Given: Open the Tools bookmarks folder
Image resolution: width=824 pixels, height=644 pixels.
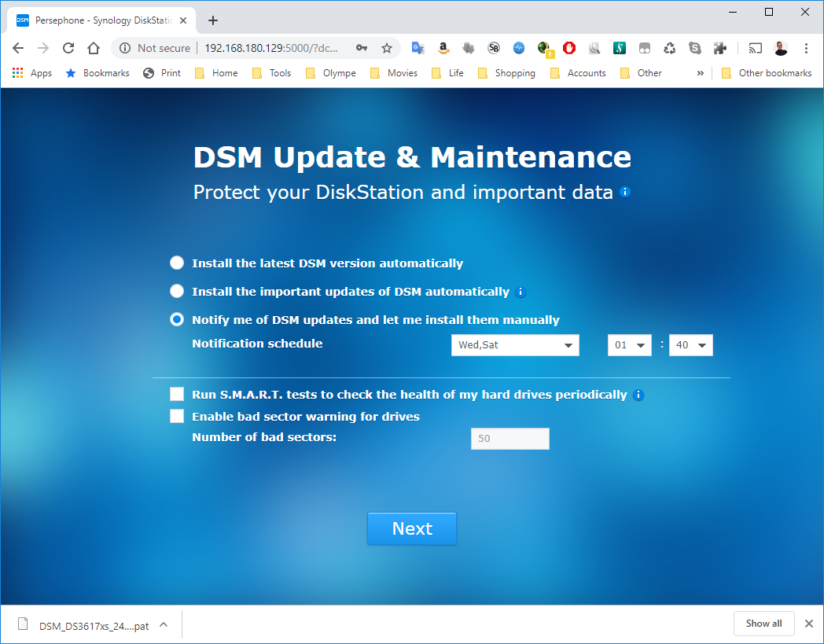Looking at the screenshot, I should 272,73.
